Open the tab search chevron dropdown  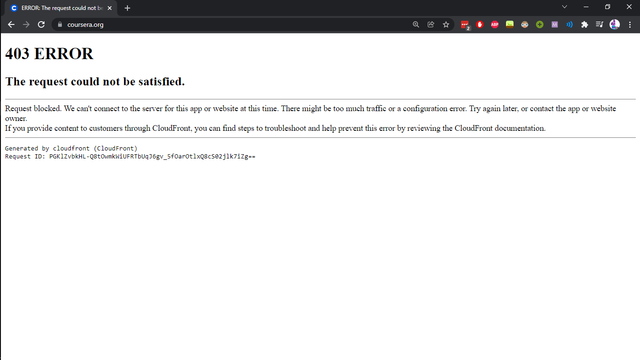tap(564, 7)
